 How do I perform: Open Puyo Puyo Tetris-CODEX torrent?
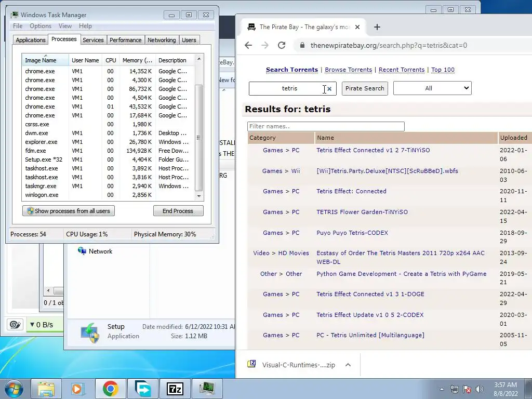point(352,233)
